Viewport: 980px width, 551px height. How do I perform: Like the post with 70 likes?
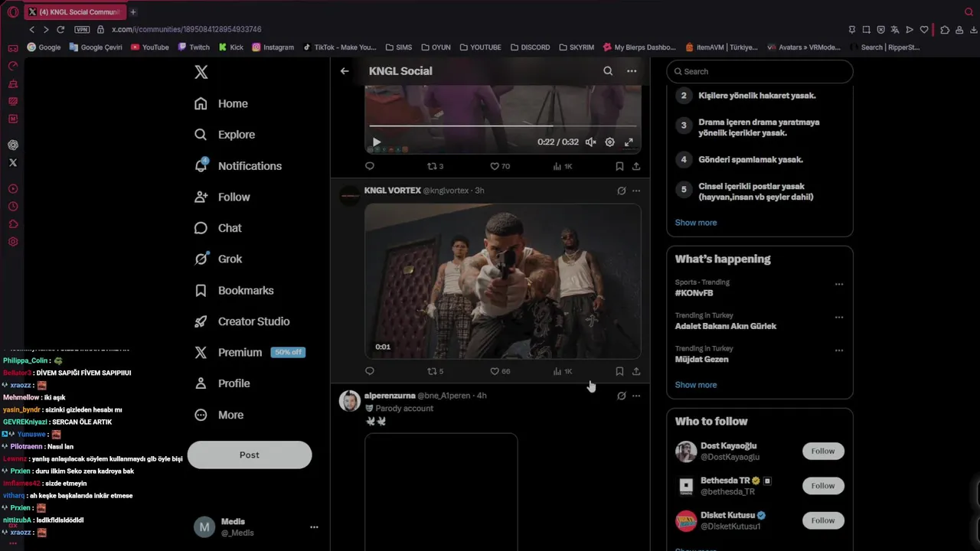[499, 166]
